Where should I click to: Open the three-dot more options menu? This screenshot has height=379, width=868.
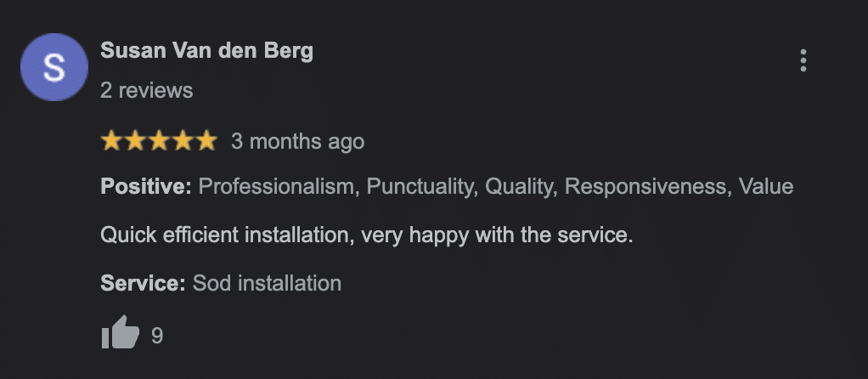point(803,60)
